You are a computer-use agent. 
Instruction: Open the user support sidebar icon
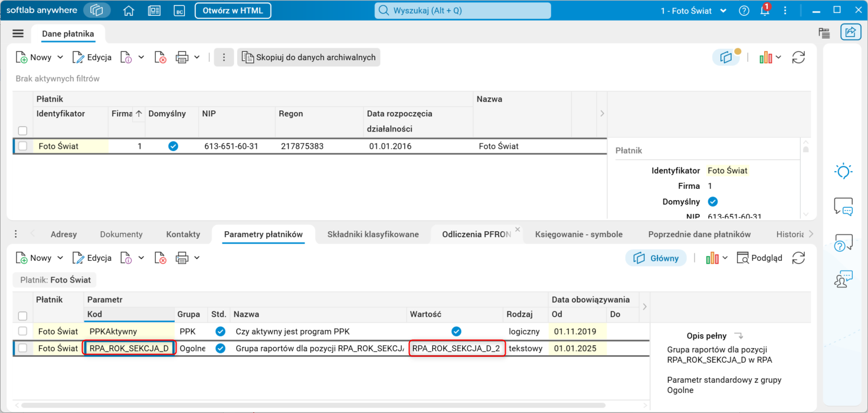click(843, 278)
